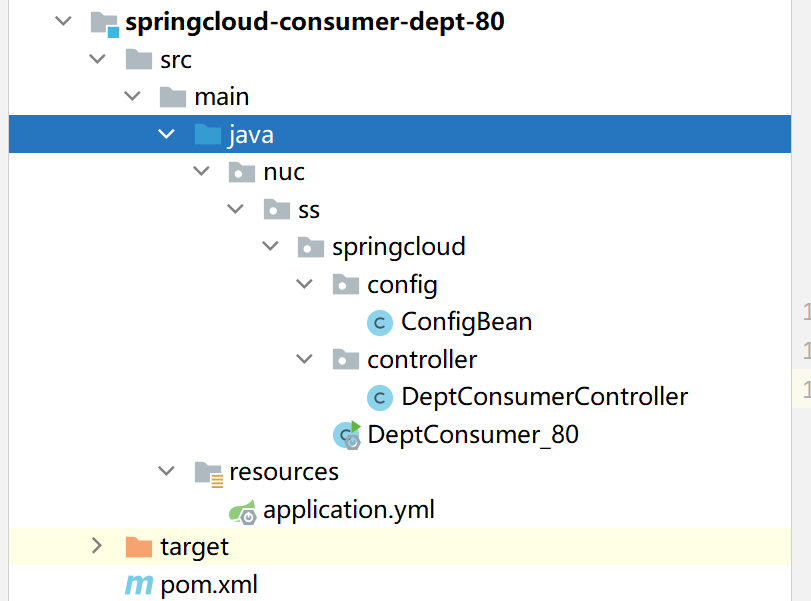The width and height of the screenshot is (811, 601).
Task: Click the ConfigBean class icon
Action: tap(380, 323)
